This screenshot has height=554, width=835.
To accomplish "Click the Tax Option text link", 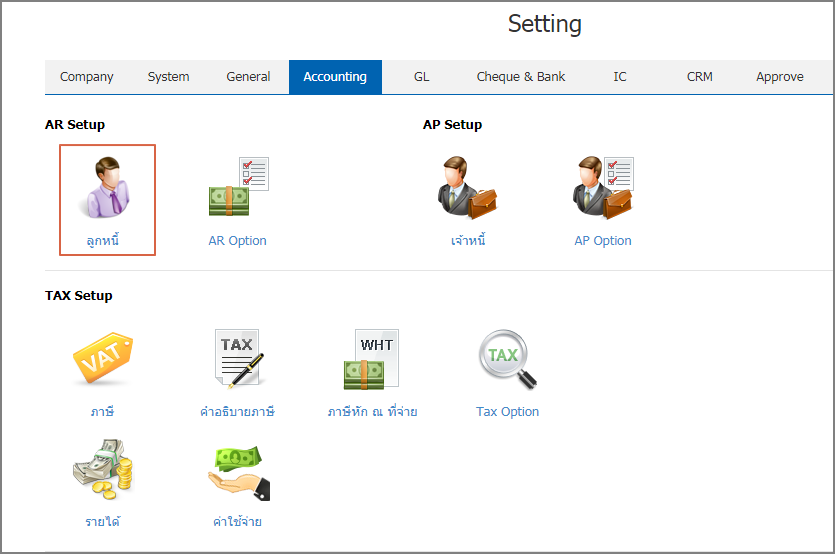I will [507, 412].
